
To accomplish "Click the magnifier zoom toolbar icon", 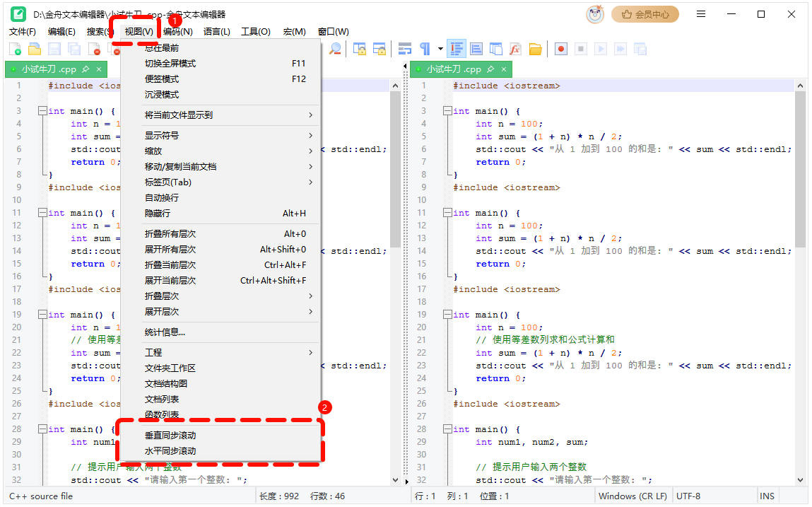I will (335, 49).
